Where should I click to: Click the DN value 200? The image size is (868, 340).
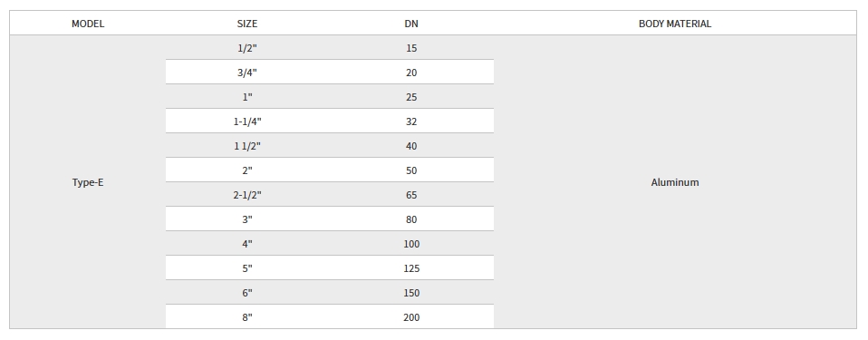(x=410, y=316)
